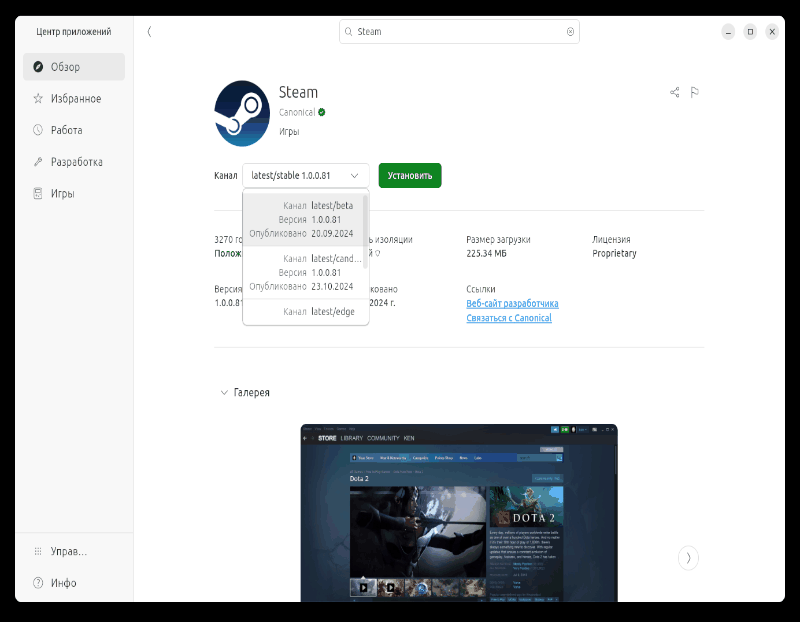
Task: Click the Установить button
Action: (x=410, y=176)
